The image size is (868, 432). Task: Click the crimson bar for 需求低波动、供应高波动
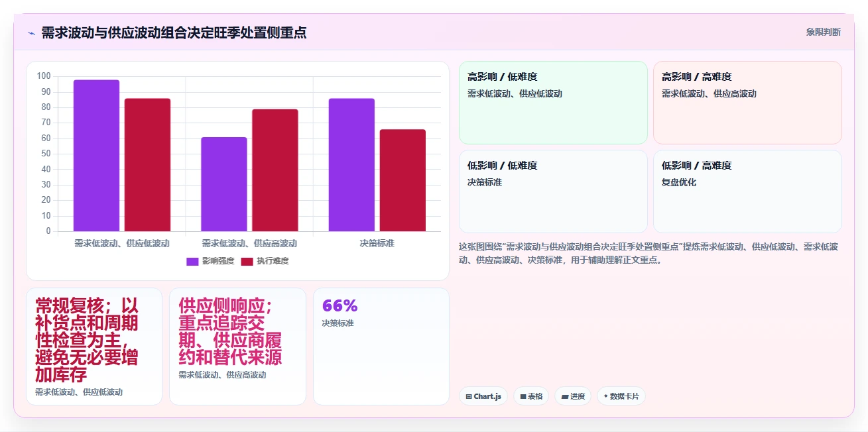(275, 170)
